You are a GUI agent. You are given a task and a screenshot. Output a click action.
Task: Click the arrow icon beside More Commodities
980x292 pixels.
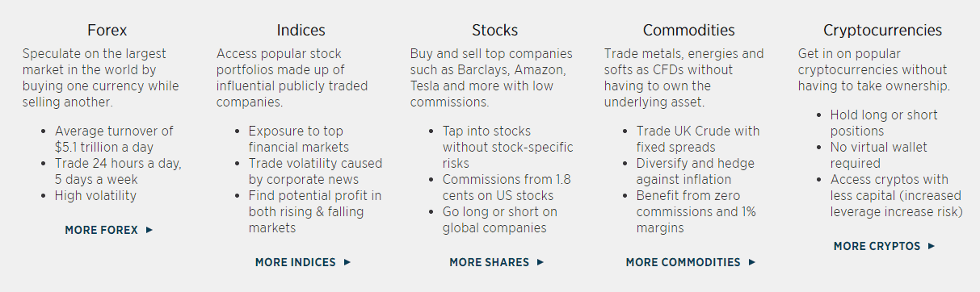pyautogui.click(x=752, y=262)
